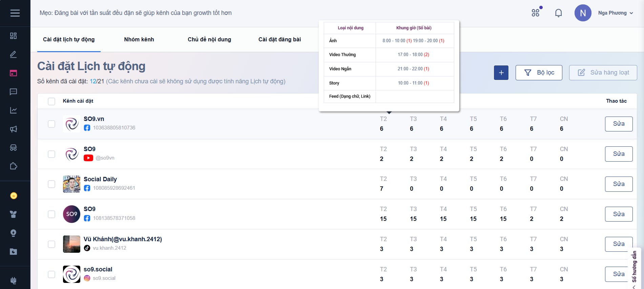This screenshot has height=289, width=644.
Task: Switch to the Nhóm kênh tab
Action: (x=139, y=39)
